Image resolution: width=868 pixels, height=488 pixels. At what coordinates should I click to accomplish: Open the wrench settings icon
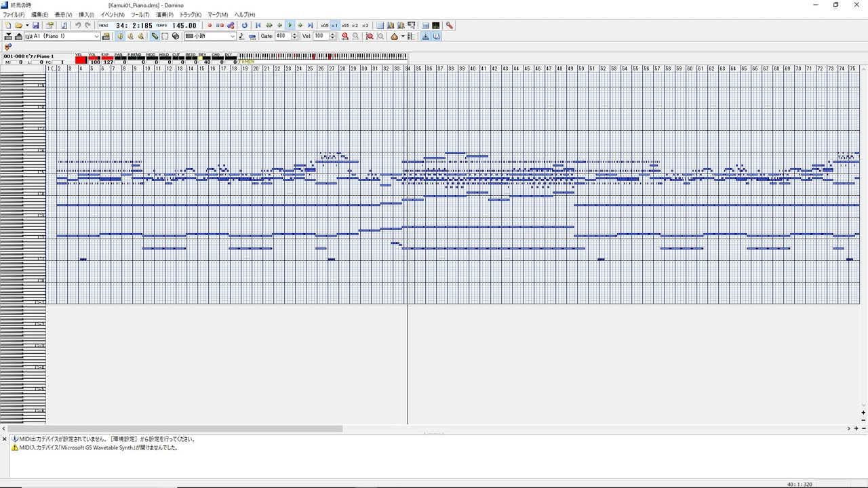pyautogui.click(x=449, y=25)
